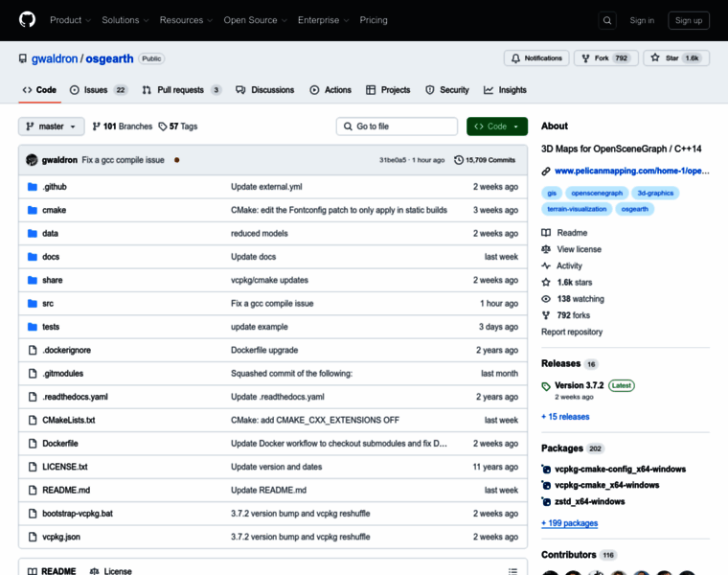This screenshot has height=575, width=728.
Task: Click the Version 3.7.2 release tag icon
Action: pyautogui.click(x=546, y=386)
